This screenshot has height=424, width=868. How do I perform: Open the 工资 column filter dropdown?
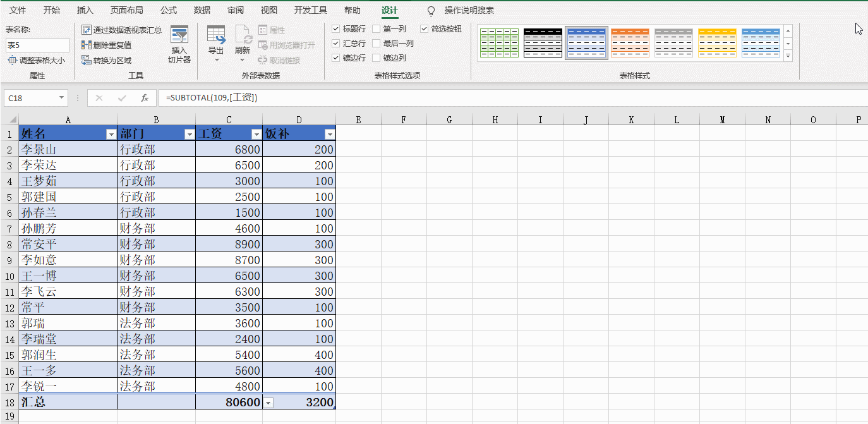(256, 134)
